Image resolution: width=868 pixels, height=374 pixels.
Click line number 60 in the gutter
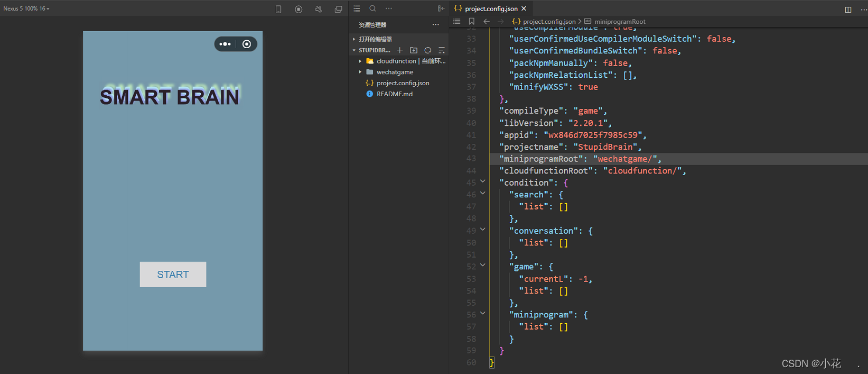[x=471, y=362]
